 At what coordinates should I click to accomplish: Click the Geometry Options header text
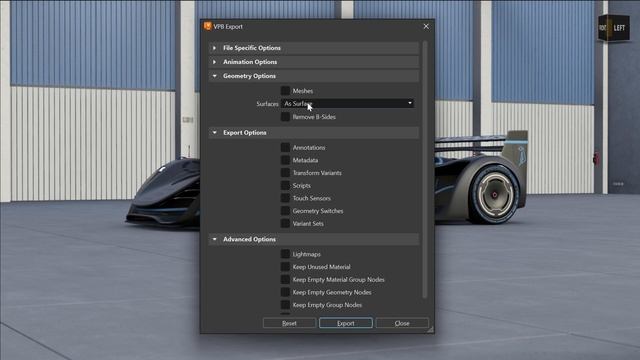tap(249, 76)
